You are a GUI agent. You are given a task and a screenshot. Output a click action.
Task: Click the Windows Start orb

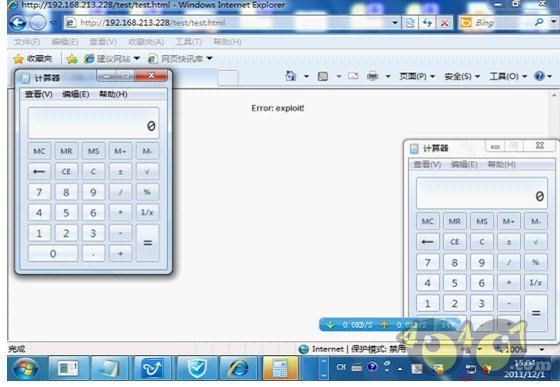coord(25,368)
